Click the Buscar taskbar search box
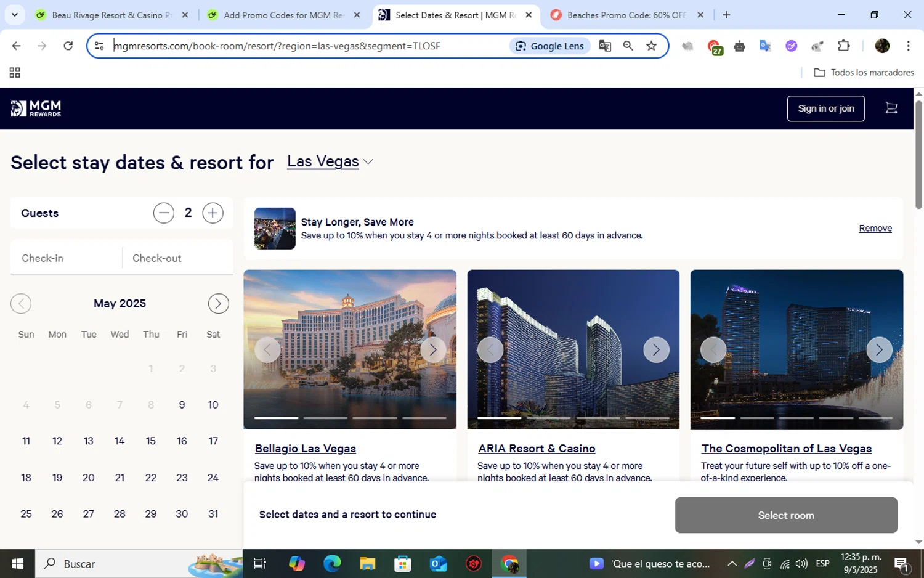This screenshot has width=924, height=578. pos(139,564)
